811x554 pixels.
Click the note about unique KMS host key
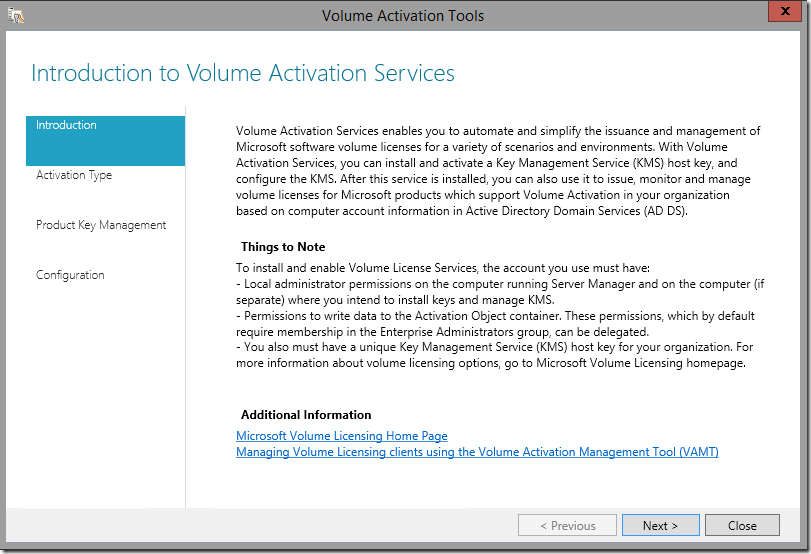pyautogui.click(x=494, y=355)
